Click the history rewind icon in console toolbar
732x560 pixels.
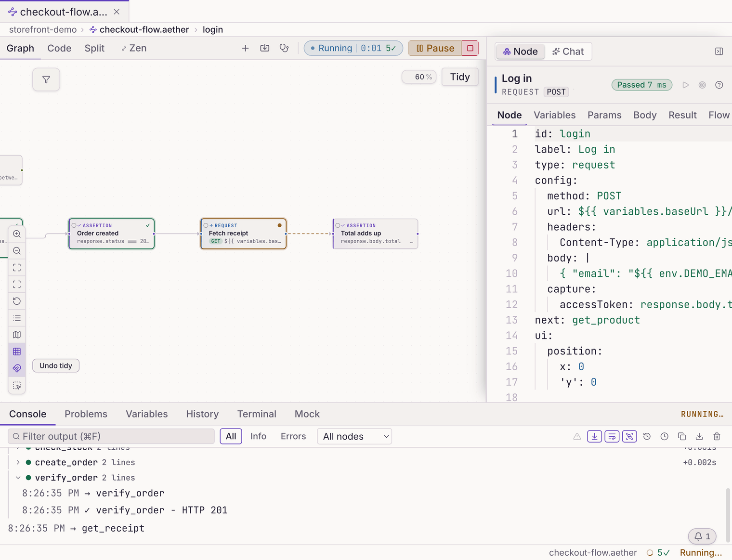point(647,437)
